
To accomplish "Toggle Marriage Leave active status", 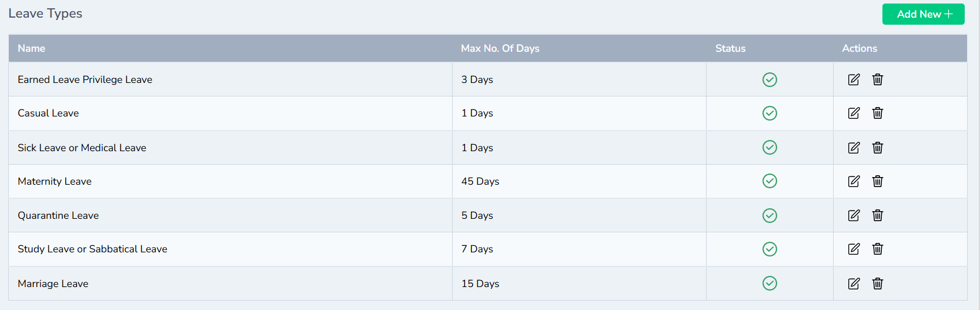I will coord(770,284).
